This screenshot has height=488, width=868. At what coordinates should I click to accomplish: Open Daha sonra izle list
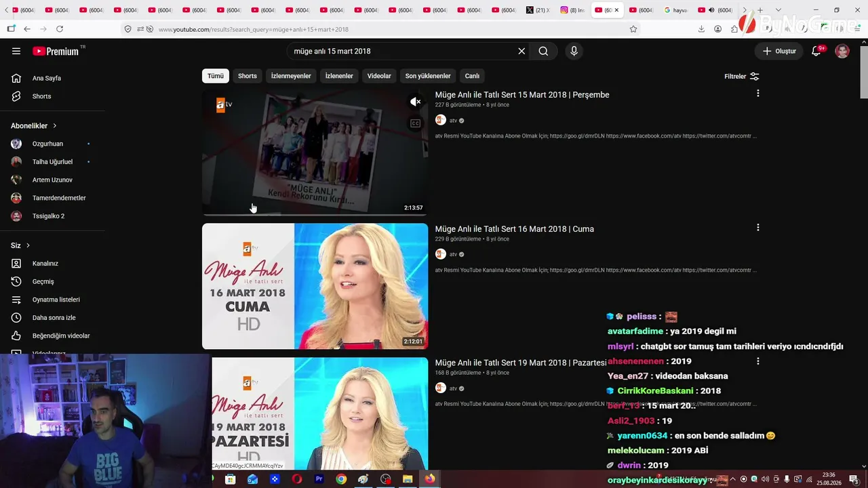click(x=52, y=318)
